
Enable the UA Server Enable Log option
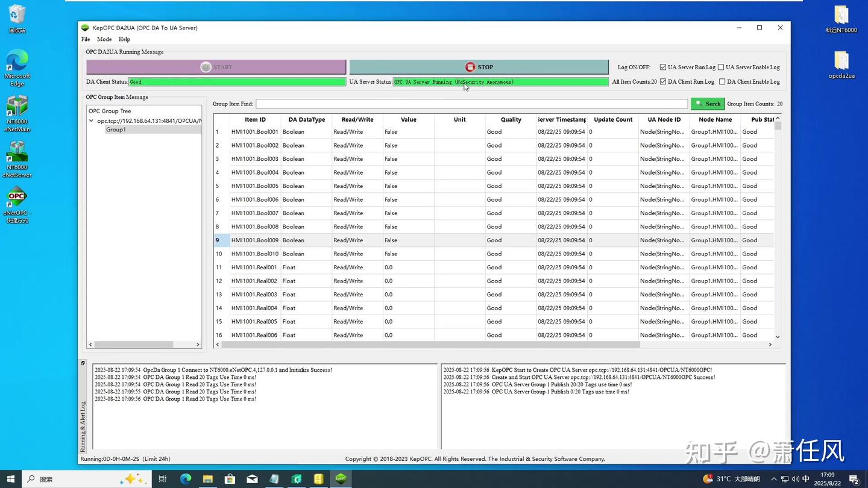722,67
